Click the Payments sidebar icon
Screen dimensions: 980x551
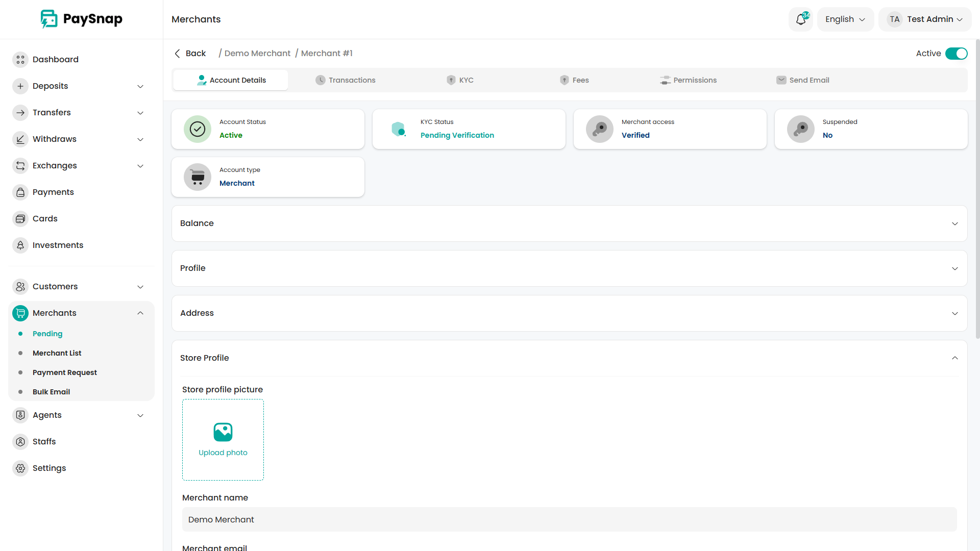pyautogui.click(x=20, y=192)
